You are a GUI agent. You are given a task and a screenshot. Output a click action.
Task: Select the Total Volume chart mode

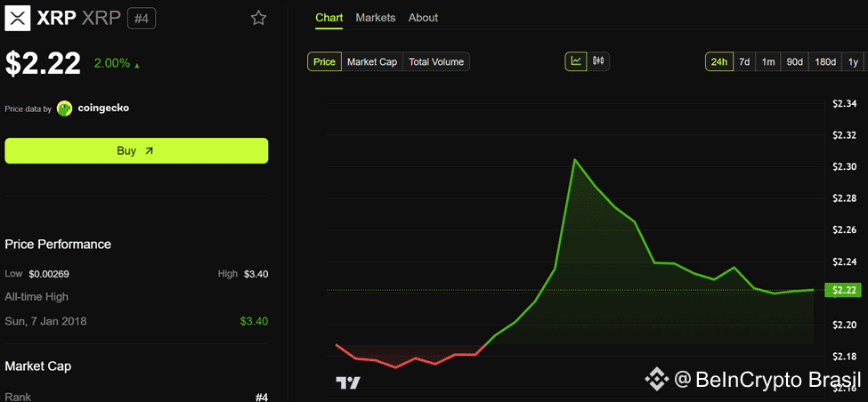[x=436, y=62]
